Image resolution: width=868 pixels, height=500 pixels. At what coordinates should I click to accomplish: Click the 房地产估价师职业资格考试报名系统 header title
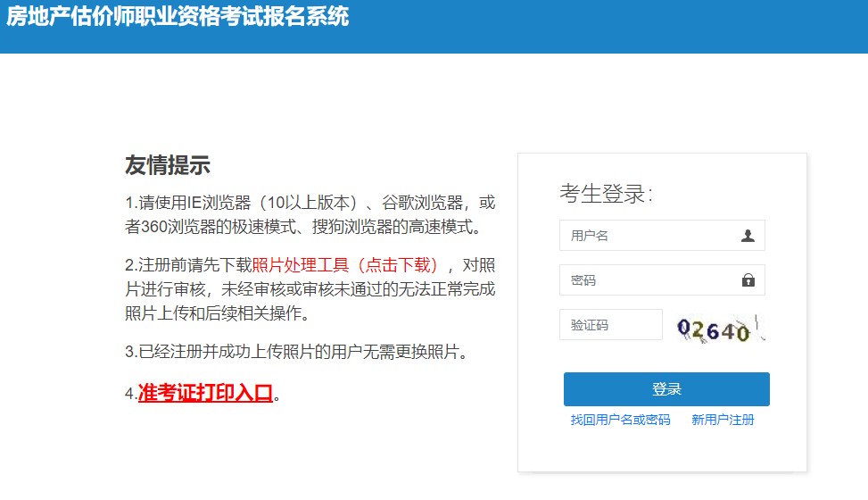178,17
